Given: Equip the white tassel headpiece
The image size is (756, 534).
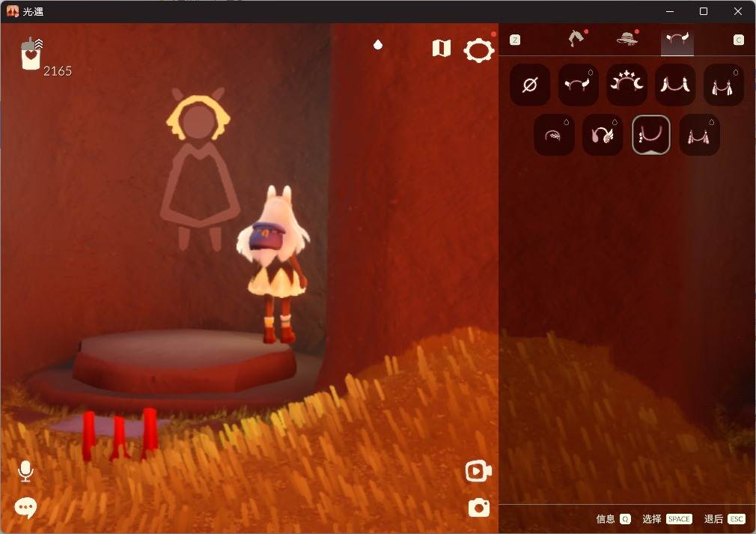Looking at the screenshot, I should 723,85.
